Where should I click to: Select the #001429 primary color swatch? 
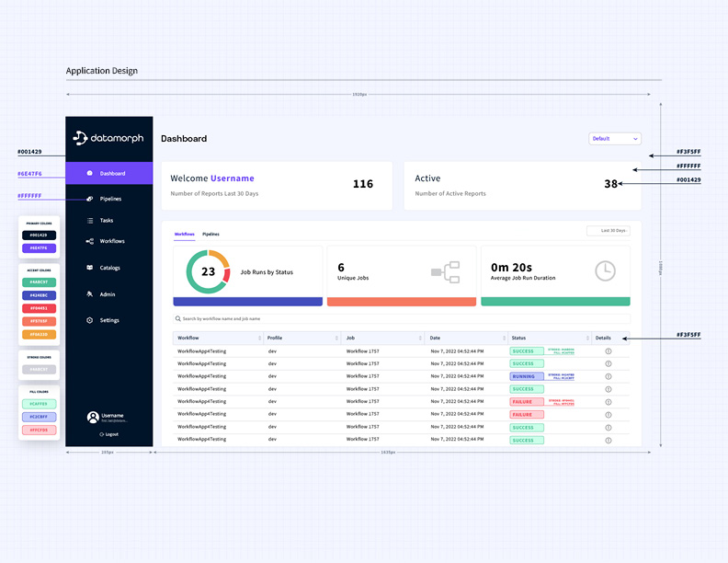(39, 236)
